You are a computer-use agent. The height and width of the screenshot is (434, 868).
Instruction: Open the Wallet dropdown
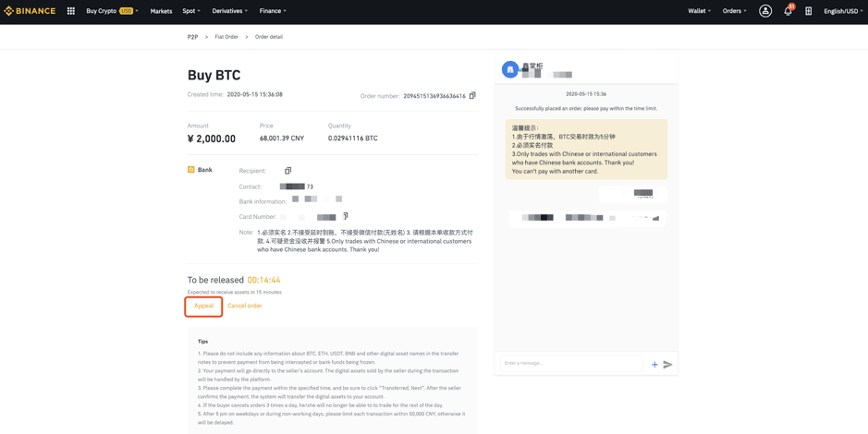tap(700, 11)
